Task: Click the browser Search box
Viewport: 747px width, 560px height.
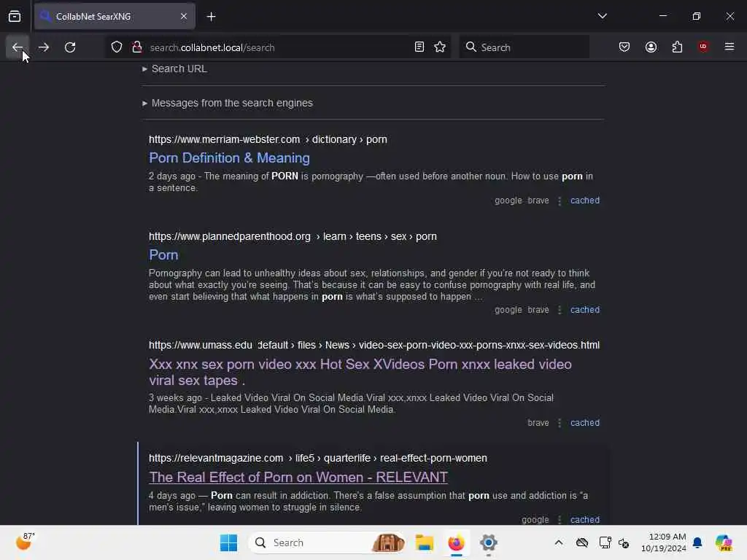Action: [524, 47]
